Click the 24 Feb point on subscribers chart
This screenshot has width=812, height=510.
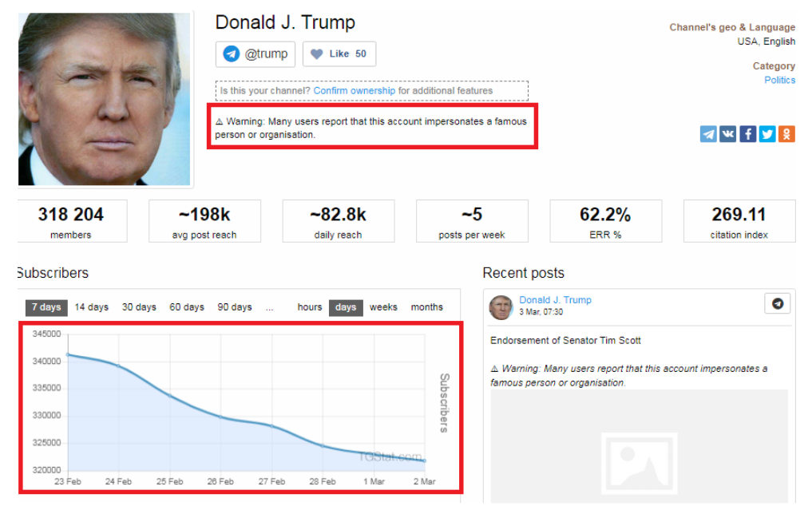tap(119, 366)
